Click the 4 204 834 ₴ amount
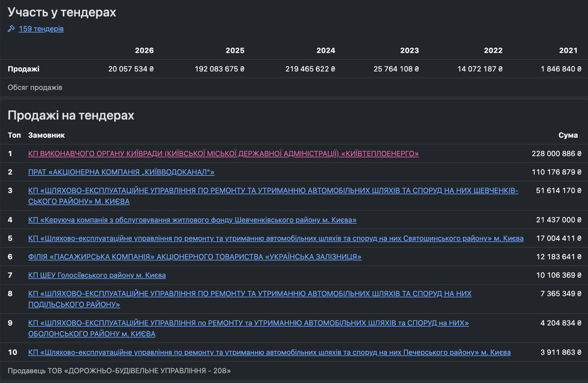The height and width of the screenshot is (383, 588). (561, 323)
